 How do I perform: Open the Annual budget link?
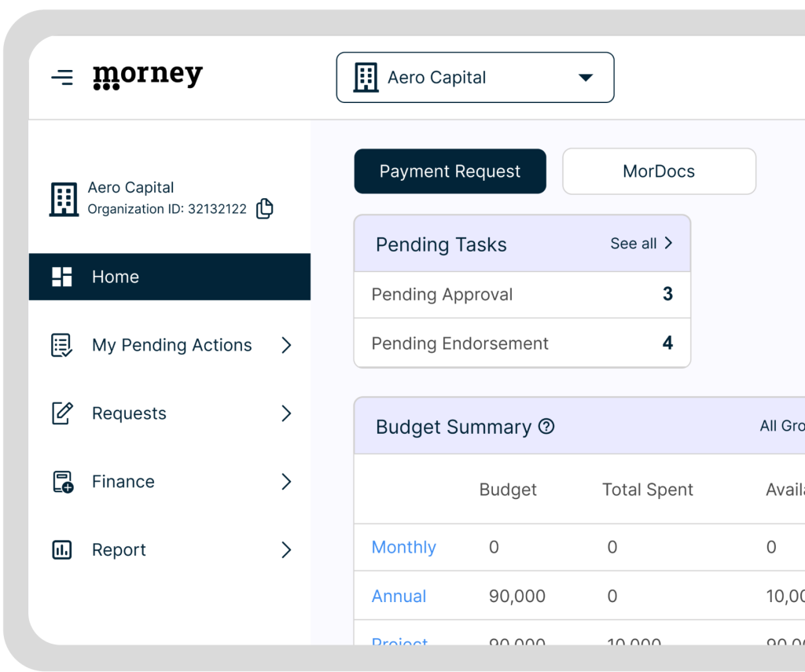399,597
